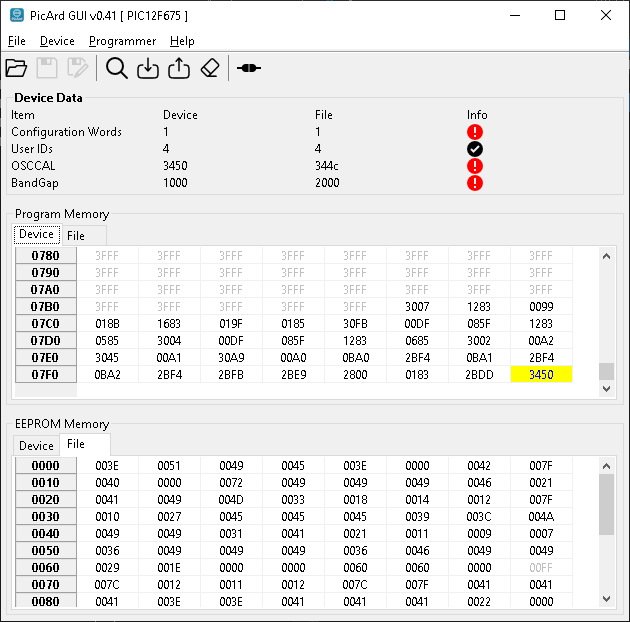Click the OSCCAL file value 344c
The height and width of the screenshot is (622, 630).
[x=327, y=166]
